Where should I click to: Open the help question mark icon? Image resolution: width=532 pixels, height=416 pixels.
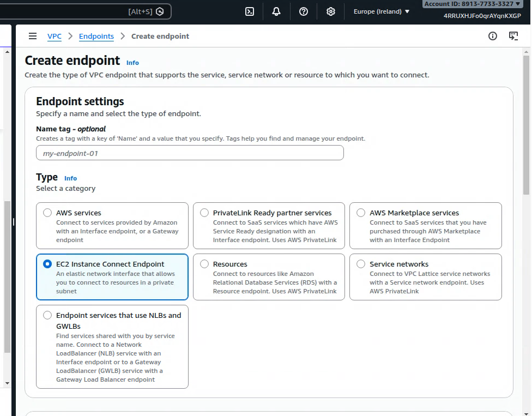tap(304, 11)
